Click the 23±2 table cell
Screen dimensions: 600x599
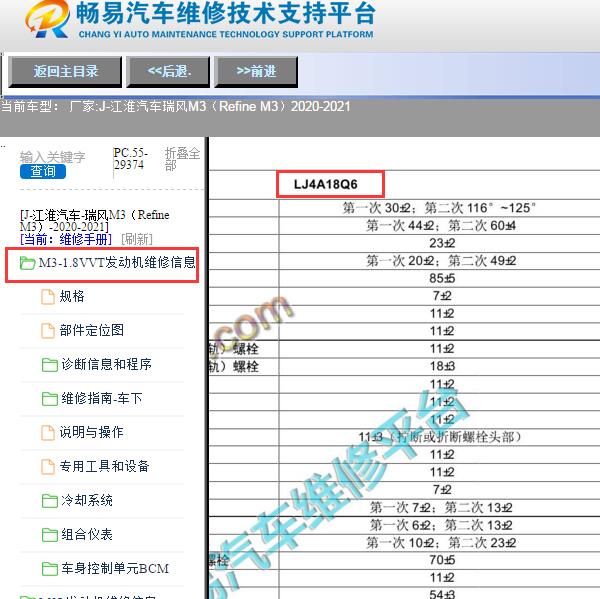(442, 243)
